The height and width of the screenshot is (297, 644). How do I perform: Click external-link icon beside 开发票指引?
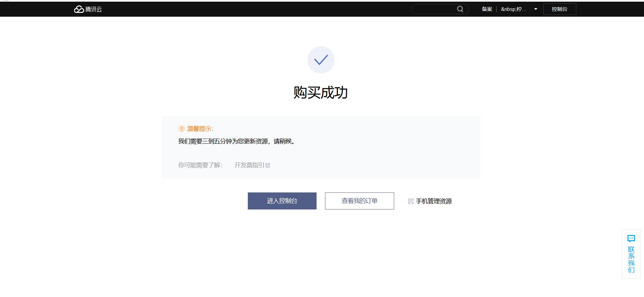268,165
